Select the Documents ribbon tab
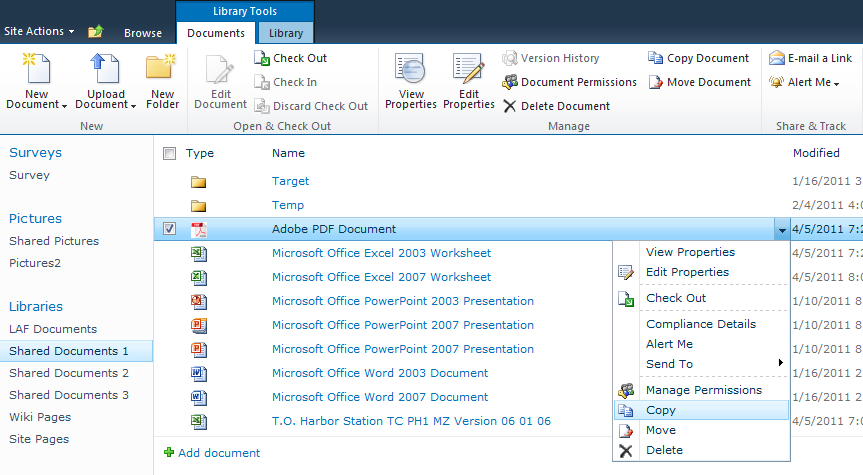 [x=216, y=33]
